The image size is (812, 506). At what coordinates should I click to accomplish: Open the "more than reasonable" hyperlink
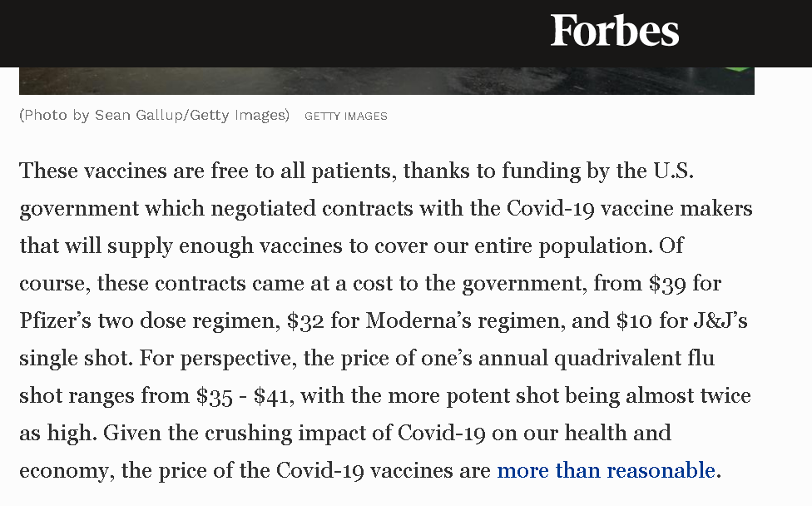coord(606,470)
